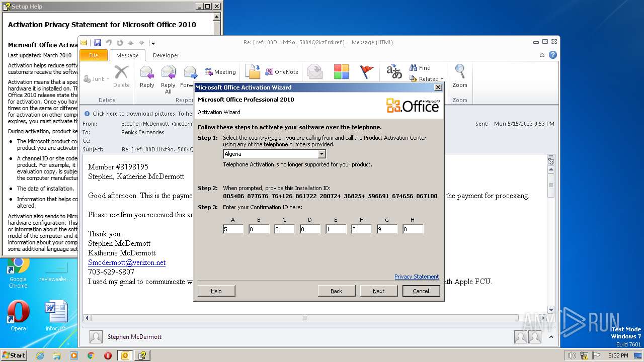This screenshot has height=362, width=644.
Task: Click the Next button in Activation Wizard
Action: pyautogui.click(x=379, y=291)
